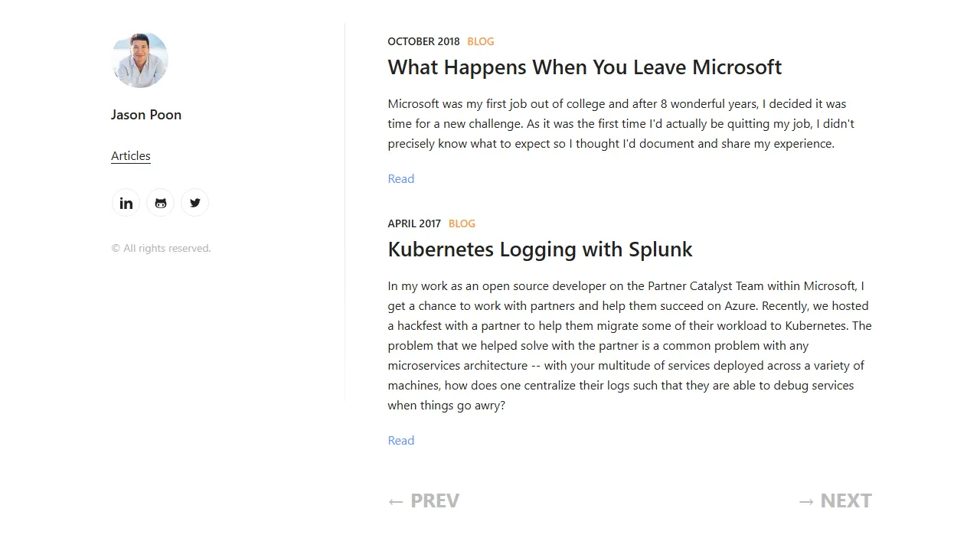Click the OCTOBER 2018 date label
This screenshot has width=980, height=551.
[x=423, y=42]
